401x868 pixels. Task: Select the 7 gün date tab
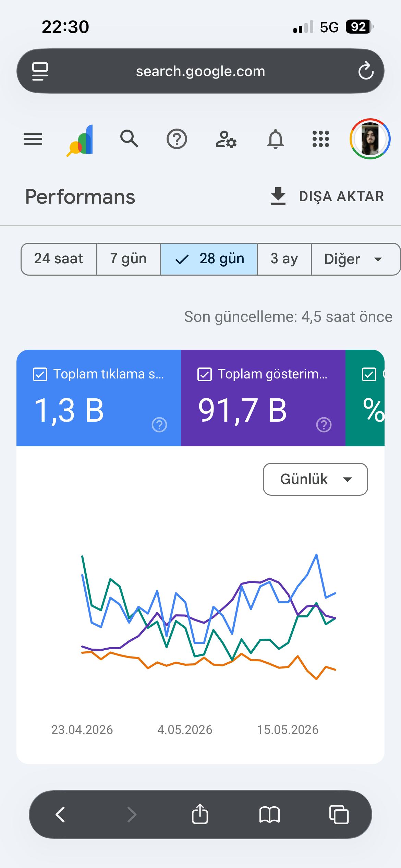point(129,259)
